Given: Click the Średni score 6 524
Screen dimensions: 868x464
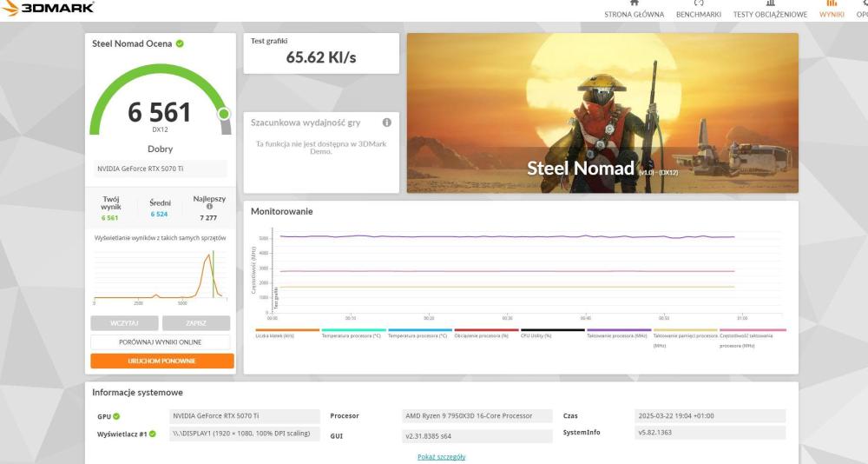Looking at the screenshot, I should point(160,214).
